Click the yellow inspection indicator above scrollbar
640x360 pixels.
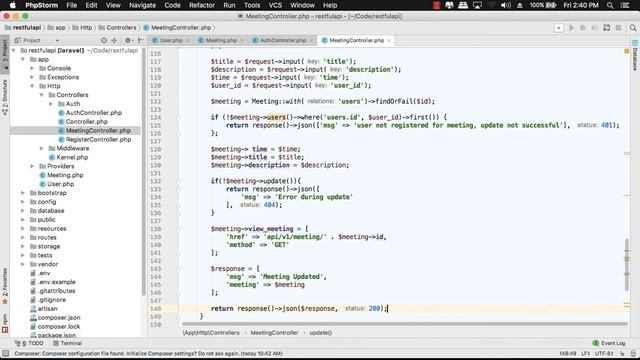coord(627,51)
